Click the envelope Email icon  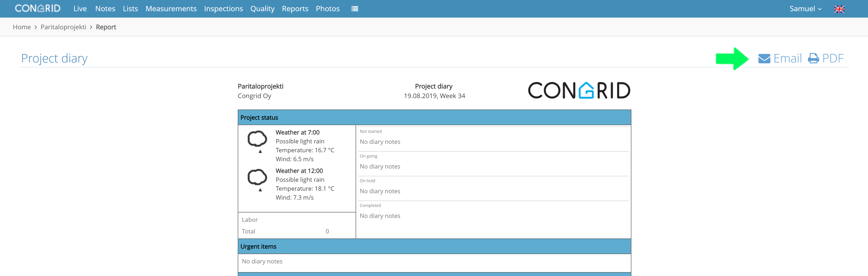(764, 59)
